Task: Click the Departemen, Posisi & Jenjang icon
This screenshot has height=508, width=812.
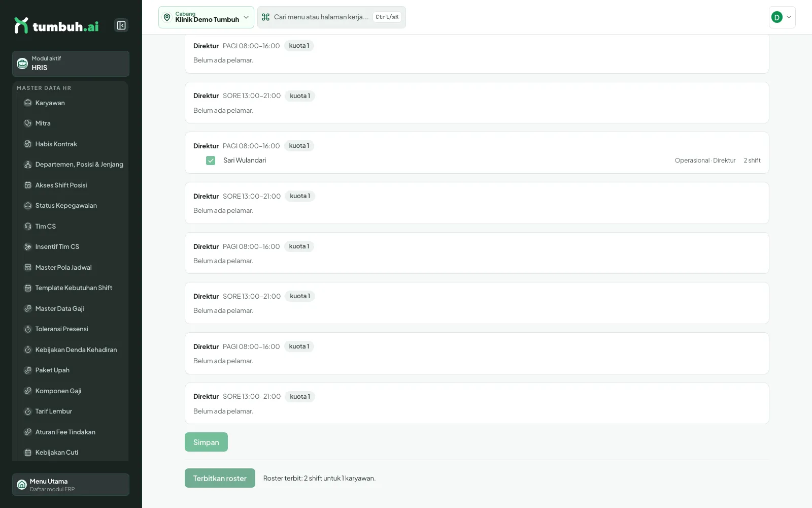Action: pyautogui.click(x=28, y=165)
